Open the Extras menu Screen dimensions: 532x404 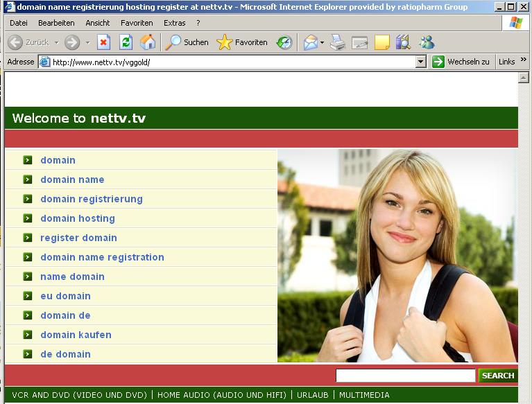[x=174, y=23]
